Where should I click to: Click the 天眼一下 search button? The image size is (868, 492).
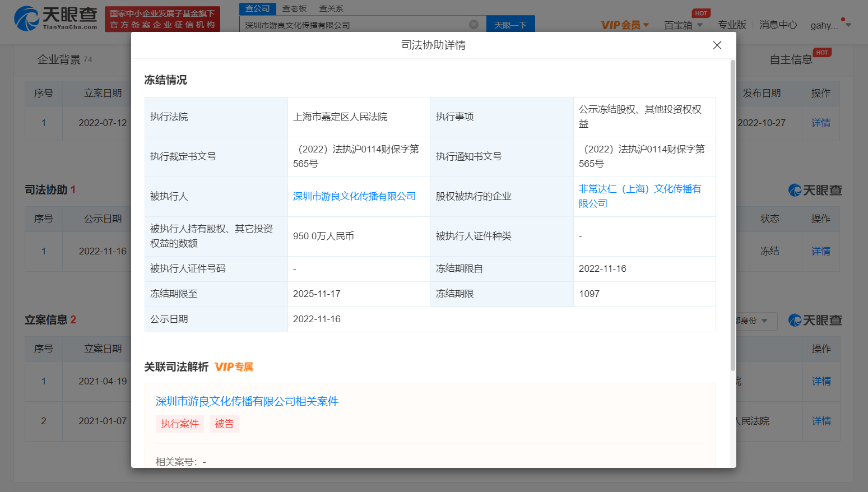pos(510,25)
